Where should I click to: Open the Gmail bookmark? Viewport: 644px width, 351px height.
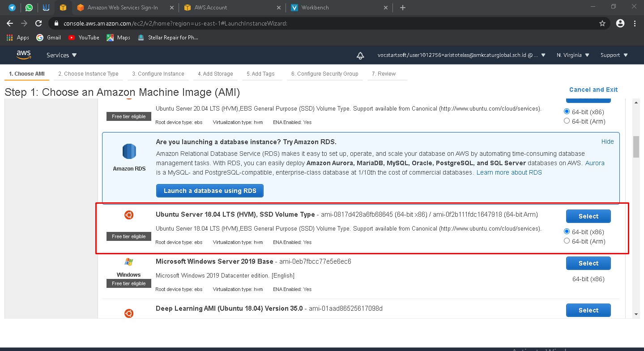tap(48, 38)
